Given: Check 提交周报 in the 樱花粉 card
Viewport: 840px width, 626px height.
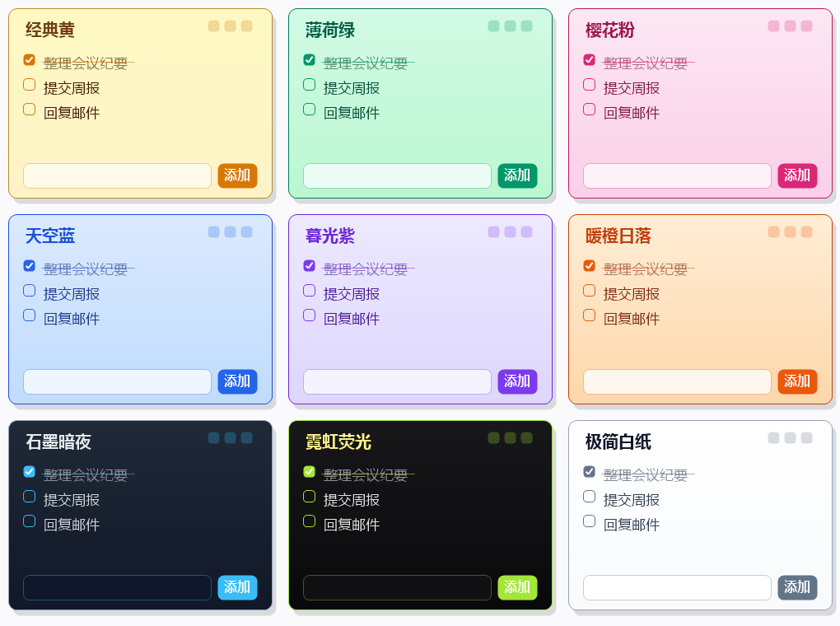Looking at the screenshot, I should [x=590, y=85].
